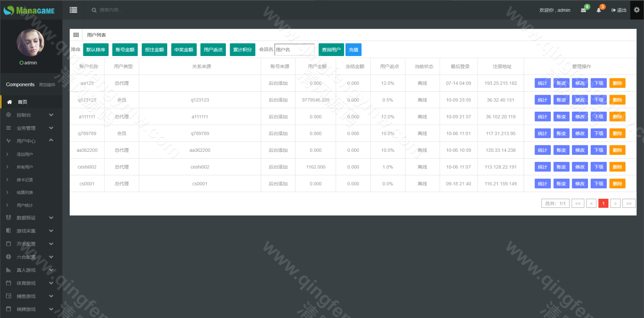Click the user amount 9779546.339 cell
Viewport: 644px width, 318px height.
click(316, 100)
